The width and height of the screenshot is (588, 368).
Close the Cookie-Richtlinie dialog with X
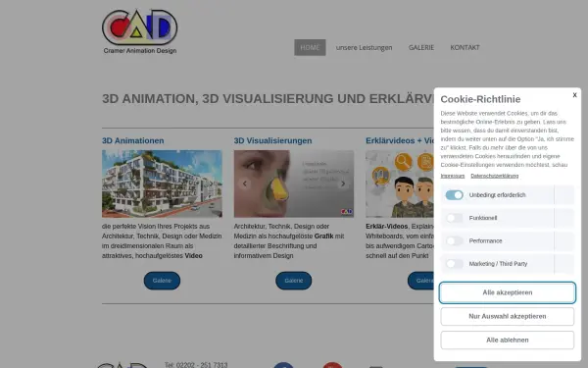[574, 95]
